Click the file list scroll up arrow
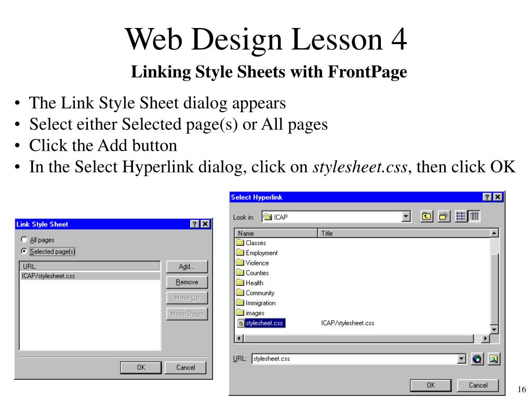The height and width of the screenshot is (399, 532). 495,233
